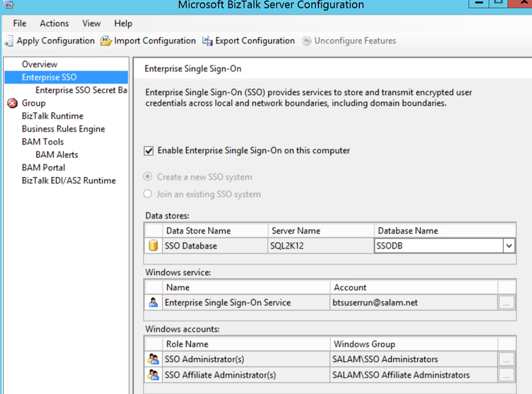The width and height of the screenshot is (532, 394).
Task: Click the Apply Configuration icon
Action: click(9, 41)
